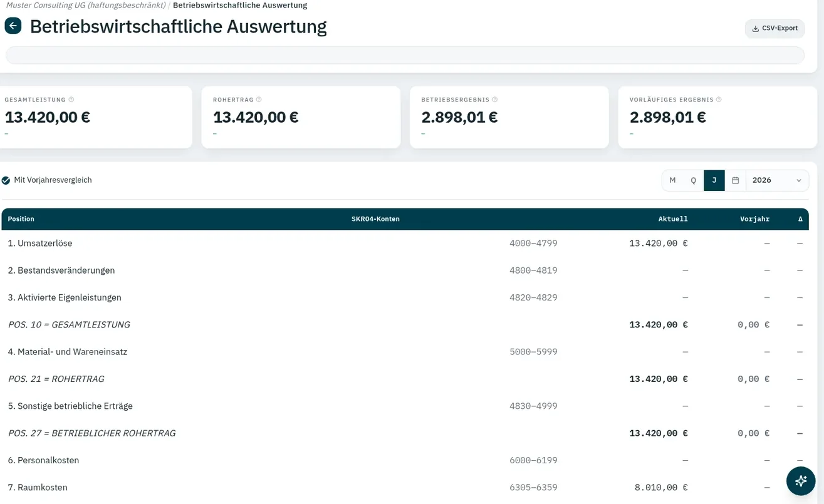Go back using the arrow icon

13,26
